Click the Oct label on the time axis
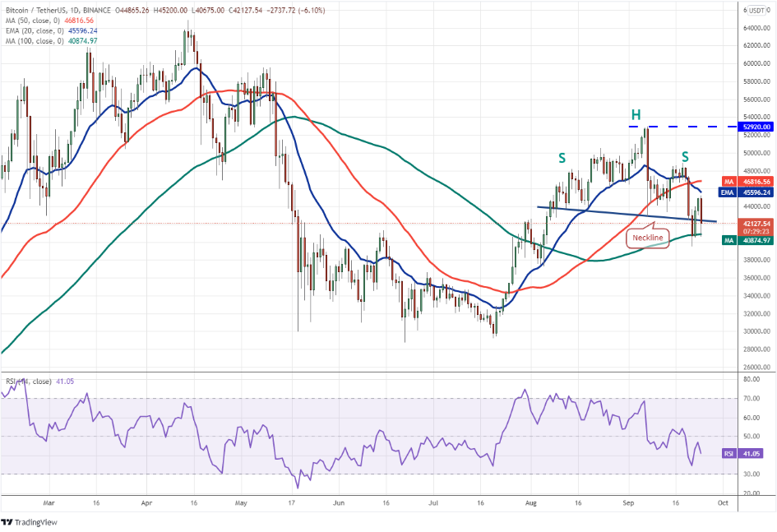This screenshot has height=532, width=777. 722,502
